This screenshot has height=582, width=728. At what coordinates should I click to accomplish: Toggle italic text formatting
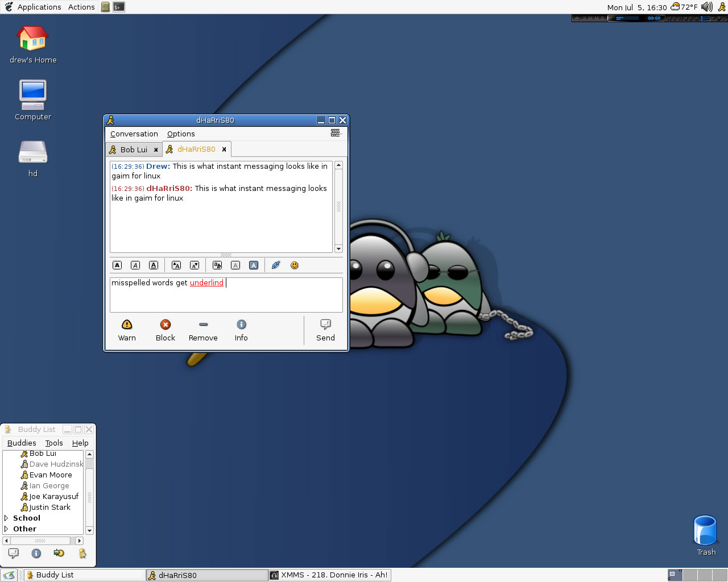[135, 265]
